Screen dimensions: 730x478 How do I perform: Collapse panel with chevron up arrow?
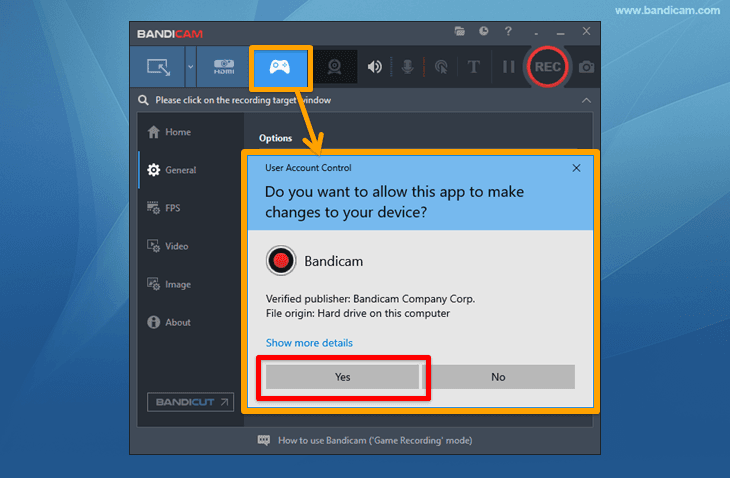click(586, 100)
